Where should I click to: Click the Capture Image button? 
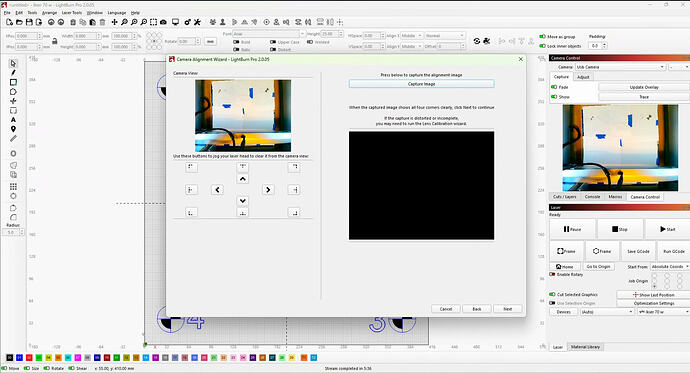422,84
